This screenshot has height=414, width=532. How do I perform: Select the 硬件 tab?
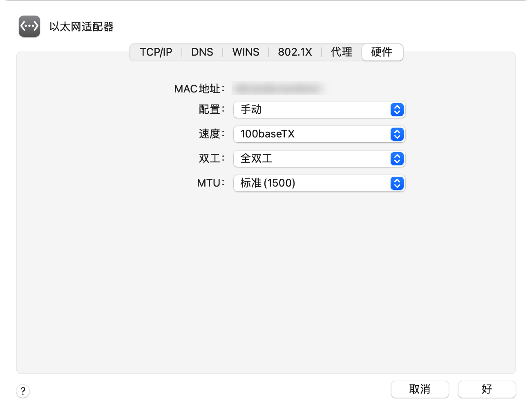382,52
